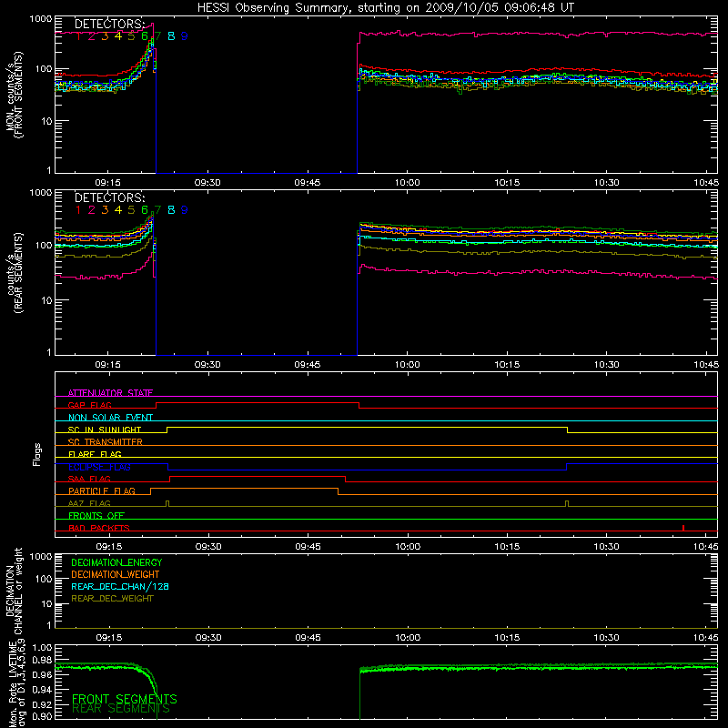Click the Flags y-axis title
728x728 pixels.
coord(37,454)
